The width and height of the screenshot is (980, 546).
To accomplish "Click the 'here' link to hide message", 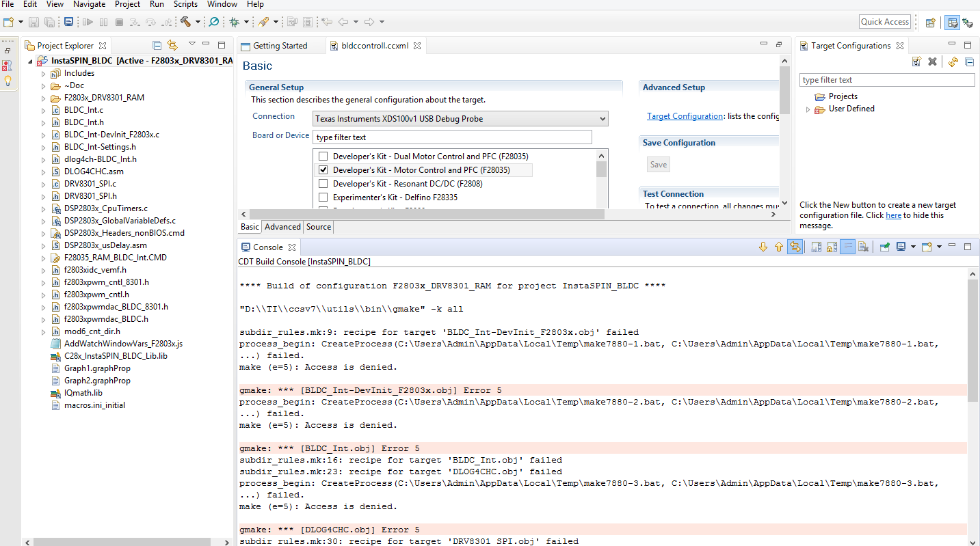I will point(893,215).
